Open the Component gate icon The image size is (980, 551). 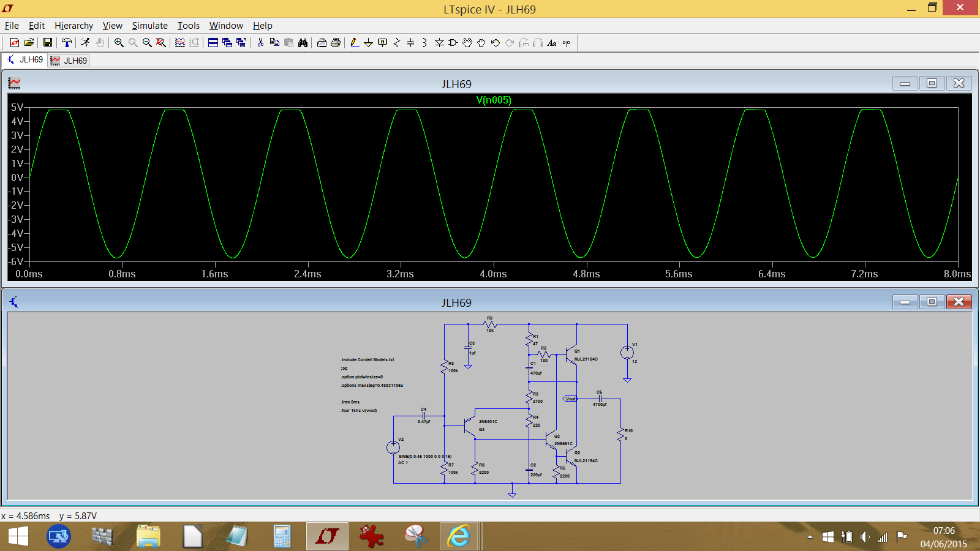(453, 43)
